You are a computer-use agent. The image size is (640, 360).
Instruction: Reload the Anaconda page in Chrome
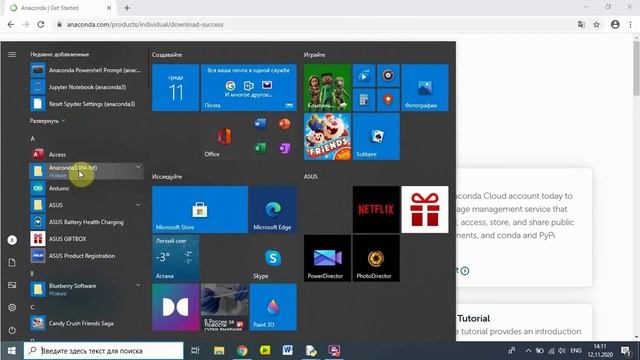pyautogui.click(x=41, y=24)
